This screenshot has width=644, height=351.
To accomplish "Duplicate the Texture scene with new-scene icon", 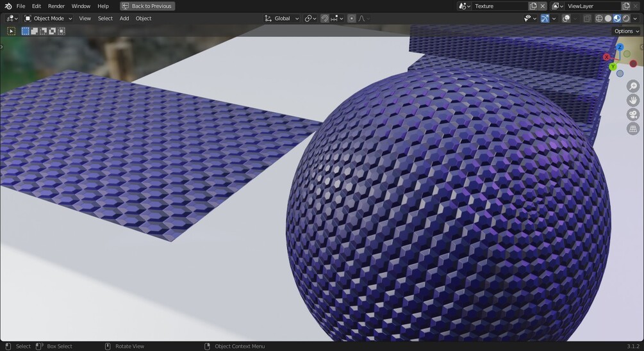I will (x=533, y=6).
